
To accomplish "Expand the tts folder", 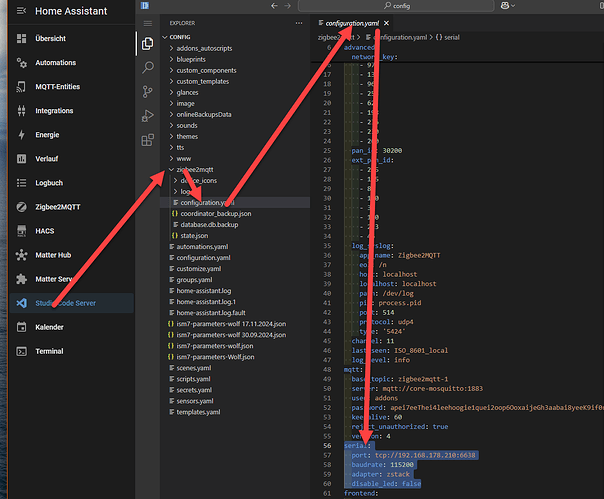I will click(171, 148).
